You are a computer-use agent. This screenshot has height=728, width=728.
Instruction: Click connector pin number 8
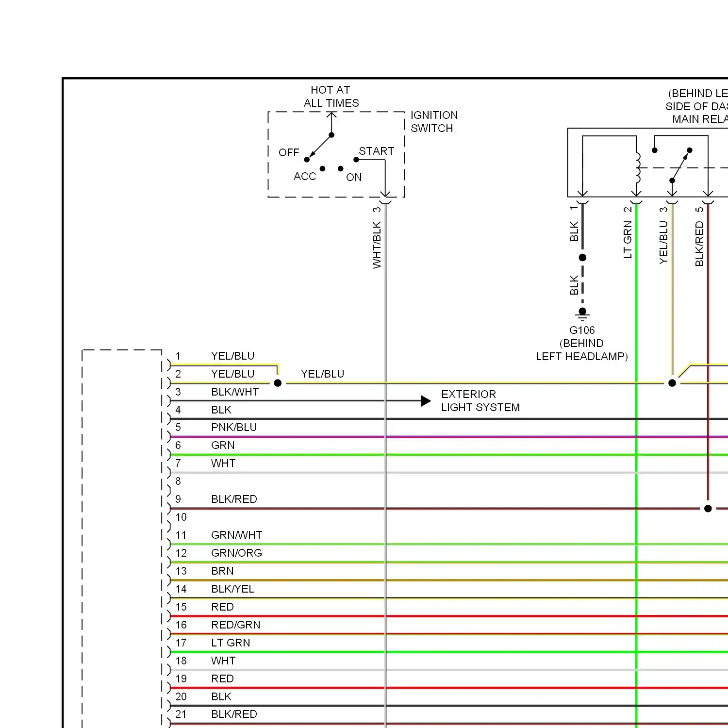[x=178, y=481]
